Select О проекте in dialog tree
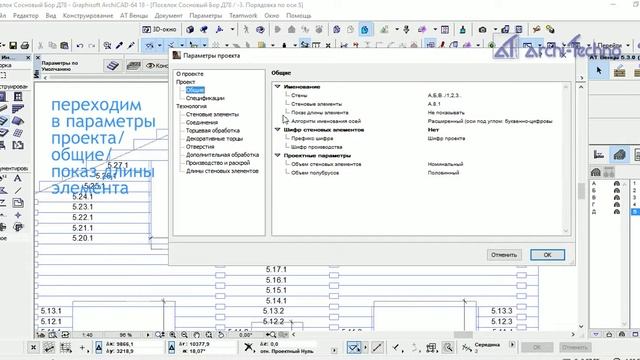Screen dimensions: 640x360 pos(189,74)
